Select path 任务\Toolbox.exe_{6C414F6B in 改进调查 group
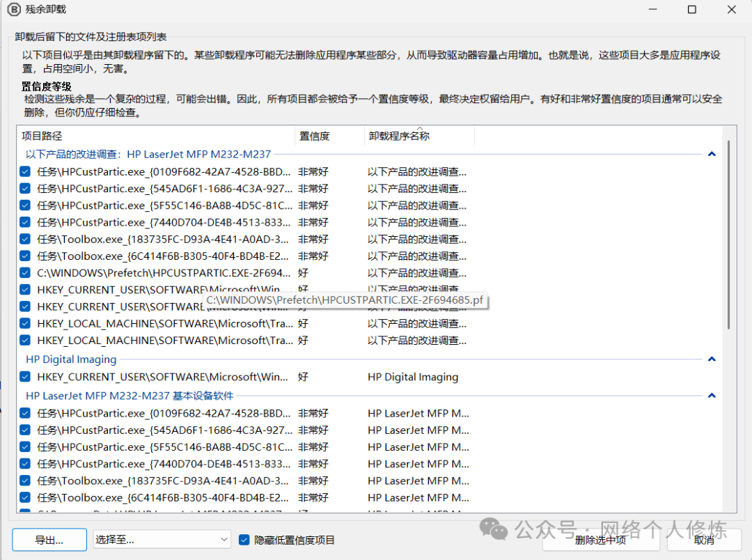 [162, 256]
